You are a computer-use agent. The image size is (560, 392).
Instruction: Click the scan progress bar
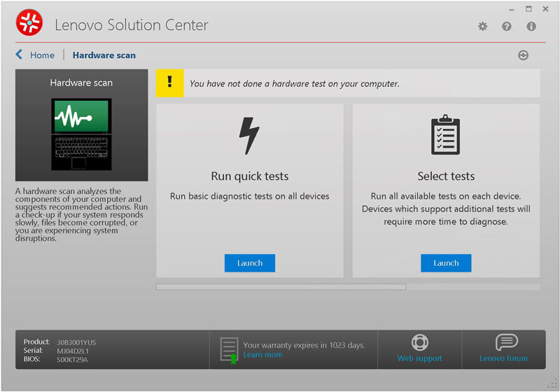point(281,287)
